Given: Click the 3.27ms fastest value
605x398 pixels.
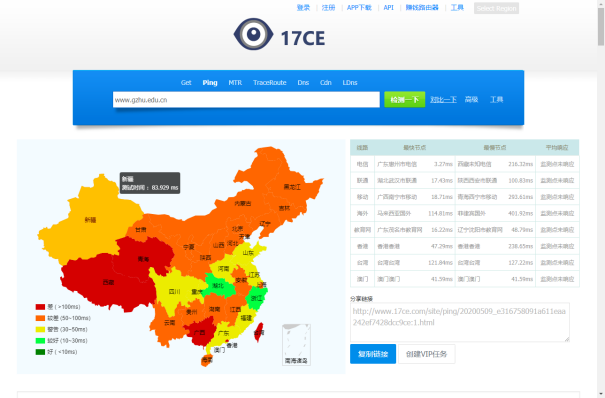Looking at the screenshot, I should point(443,164).
